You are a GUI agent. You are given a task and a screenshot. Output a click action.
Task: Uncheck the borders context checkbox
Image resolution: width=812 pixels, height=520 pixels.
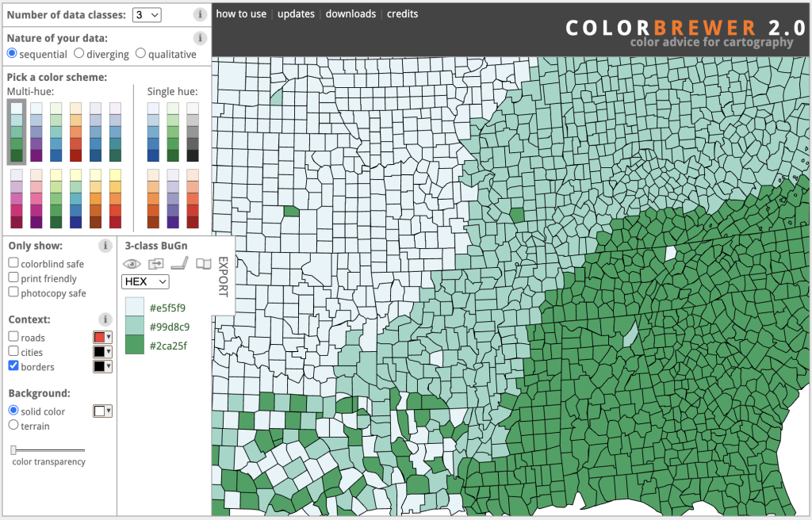(x=13, y=366)
